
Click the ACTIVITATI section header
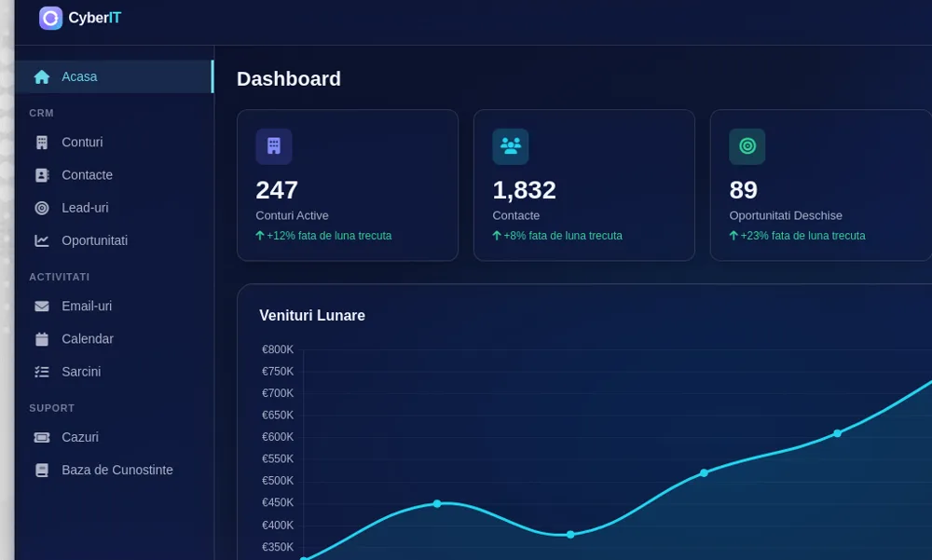point(60,277)
